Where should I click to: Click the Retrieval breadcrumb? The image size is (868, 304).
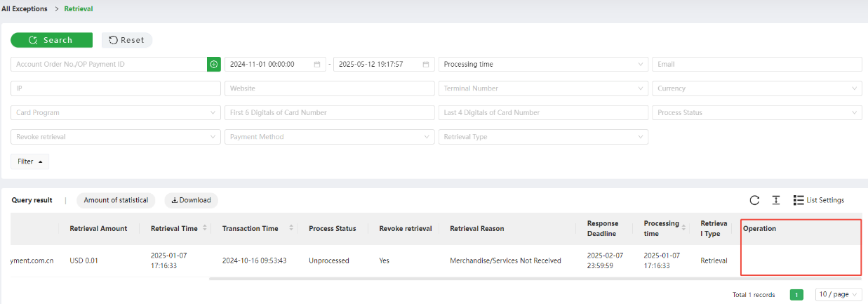pyautogui.click(x=79, y=8)
